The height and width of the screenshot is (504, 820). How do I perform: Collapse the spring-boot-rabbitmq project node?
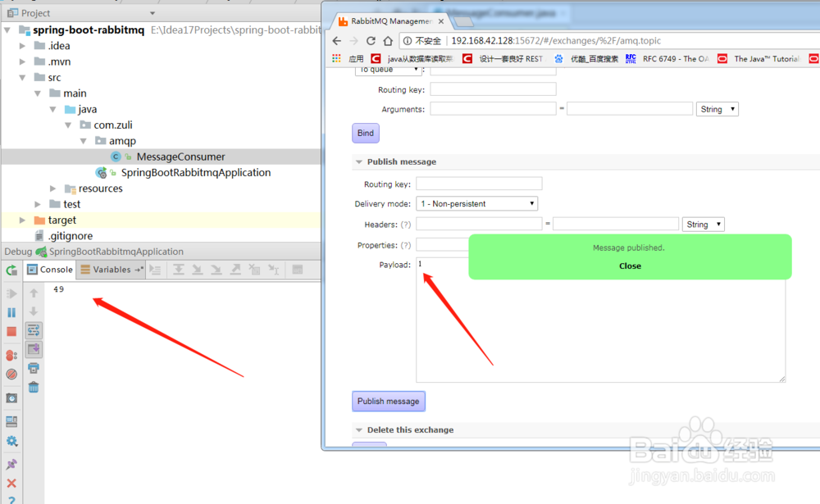(x=7, y=30)
